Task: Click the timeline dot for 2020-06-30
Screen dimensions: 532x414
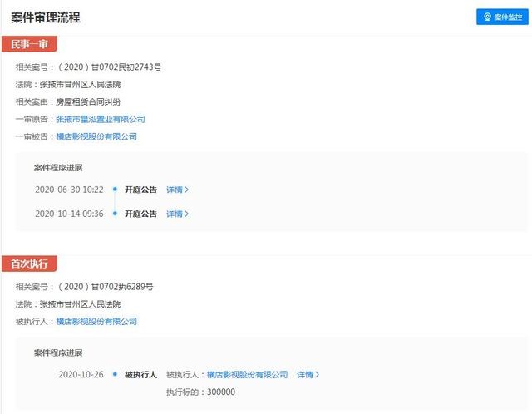Action: tap(115, 190)
